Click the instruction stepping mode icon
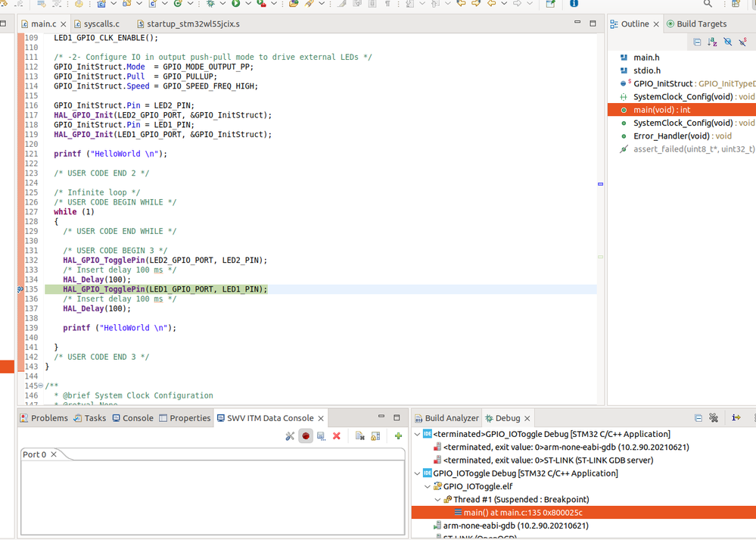The width and height of the screenshot is (756, 540). pos(736,418)
